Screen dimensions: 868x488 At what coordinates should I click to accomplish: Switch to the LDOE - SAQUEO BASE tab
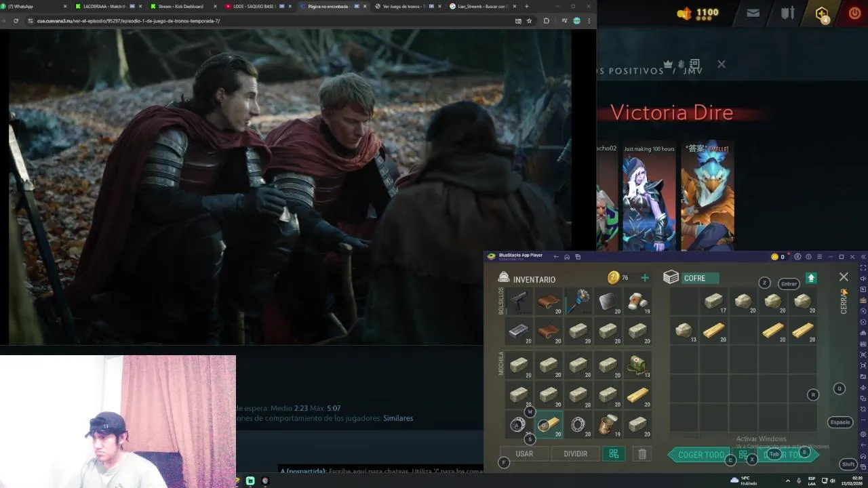pyautogui.click(x=256, y=6)
